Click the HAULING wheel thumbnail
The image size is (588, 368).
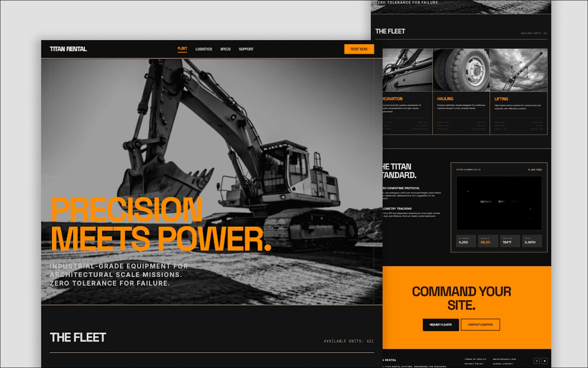pyautogui.click(x=462, y=70)
